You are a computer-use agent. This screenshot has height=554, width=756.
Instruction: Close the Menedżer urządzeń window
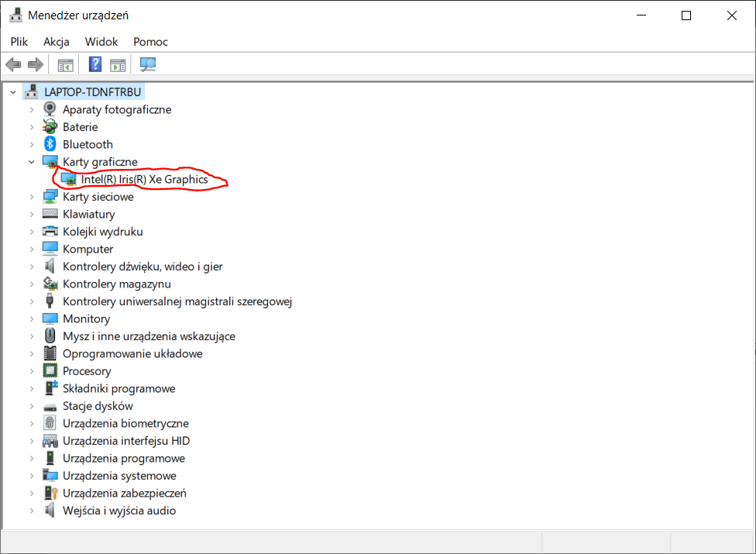pos(731,15)
